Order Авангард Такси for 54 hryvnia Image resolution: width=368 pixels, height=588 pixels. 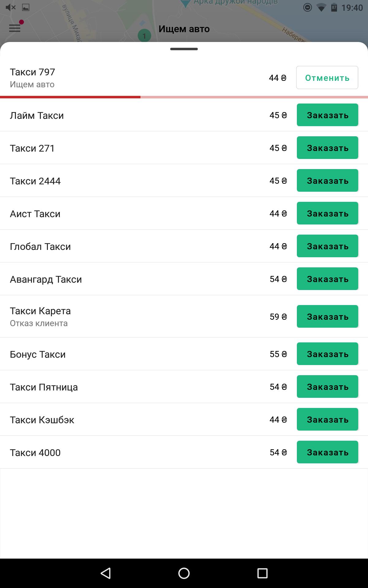[x=327, y=279]
